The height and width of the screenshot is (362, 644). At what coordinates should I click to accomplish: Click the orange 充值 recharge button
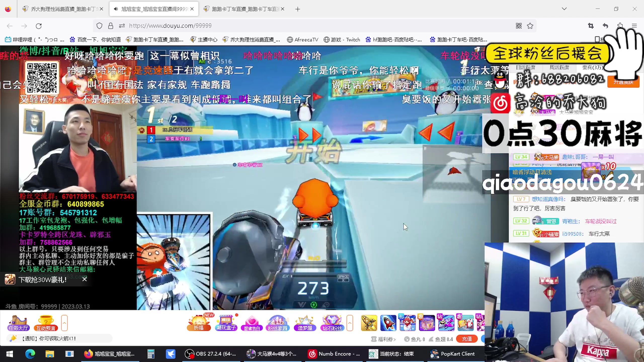pyautogui.click(x=467, y=339)
